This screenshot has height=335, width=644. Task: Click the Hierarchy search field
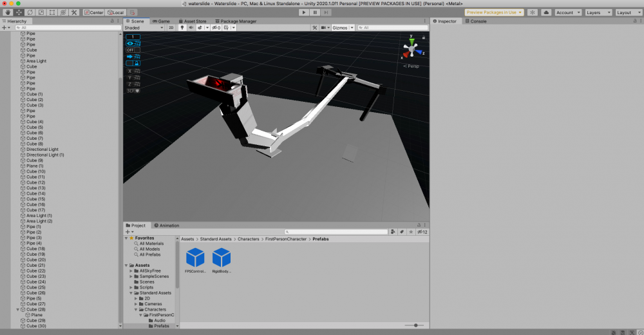click(x=68, y=28)
